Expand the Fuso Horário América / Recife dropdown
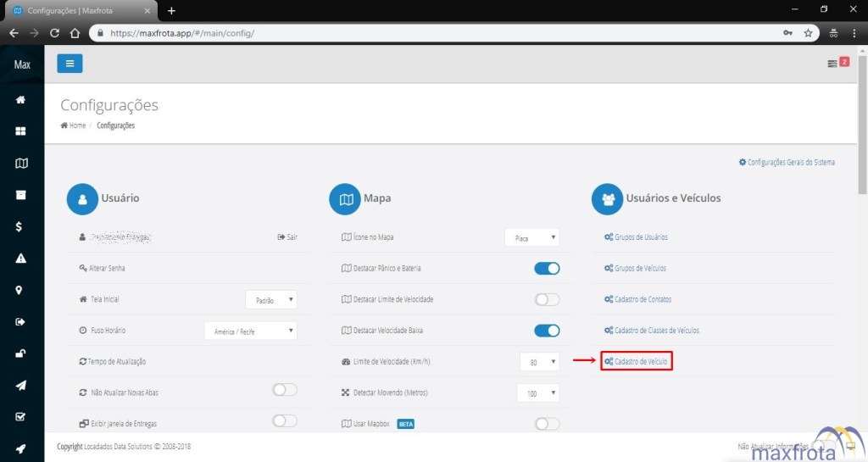The width and height of the screenshot is (868, 462). pos(251,331)
